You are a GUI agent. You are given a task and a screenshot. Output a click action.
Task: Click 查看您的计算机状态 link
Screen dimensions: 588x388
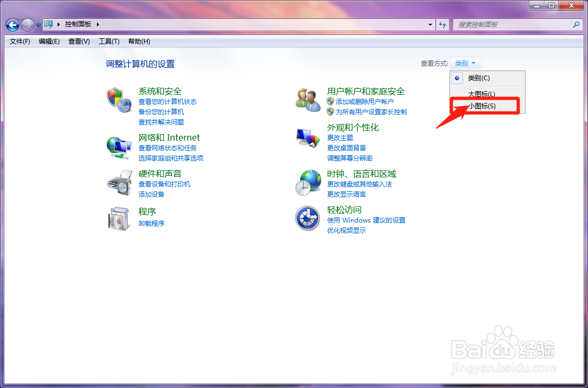(x=168, y=102)
